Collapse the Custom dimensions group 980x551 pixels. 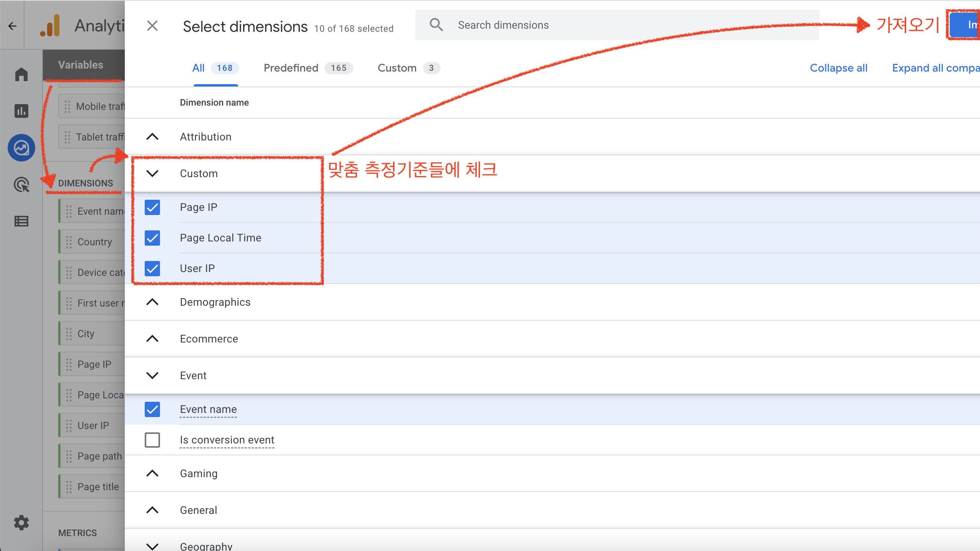(x=152, y=174)
